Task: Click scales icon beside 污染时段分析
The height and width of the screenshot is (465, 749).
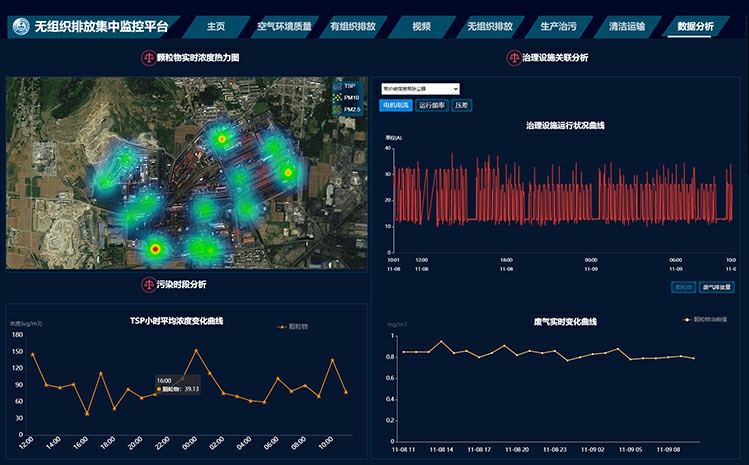Action: 148,285
